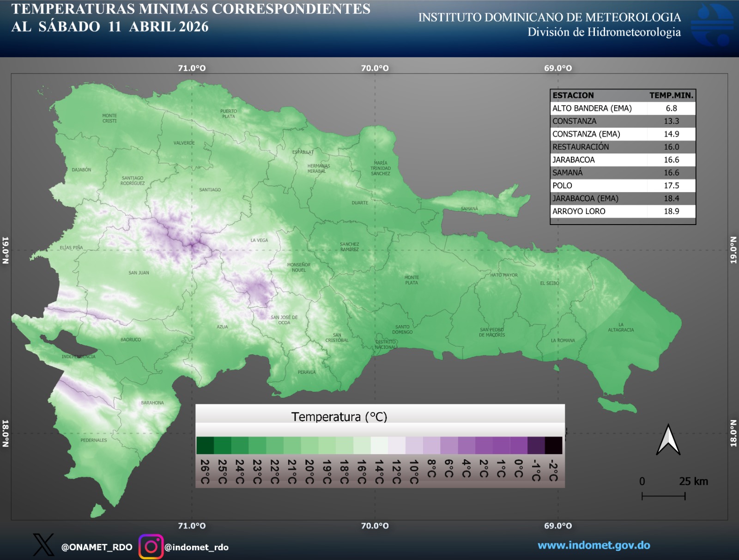
Task: Click the Temperatura (°C) legend title
Action: [339, 417]
